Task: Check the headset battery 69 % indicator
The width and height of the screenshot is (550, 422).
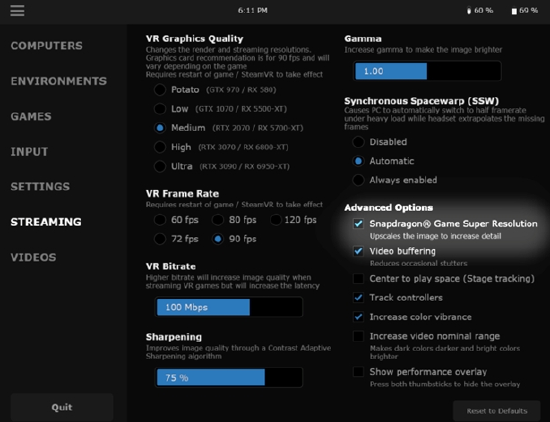Action: click(524, 11)
